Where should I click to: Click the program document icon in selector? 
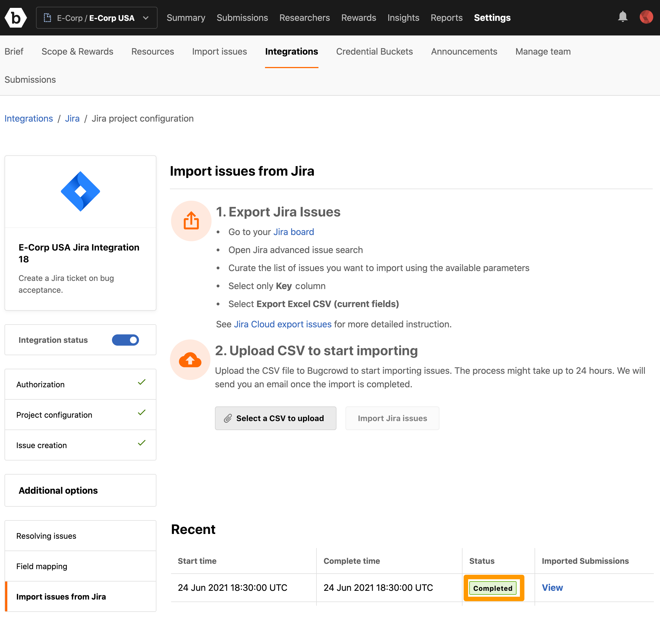48,18
